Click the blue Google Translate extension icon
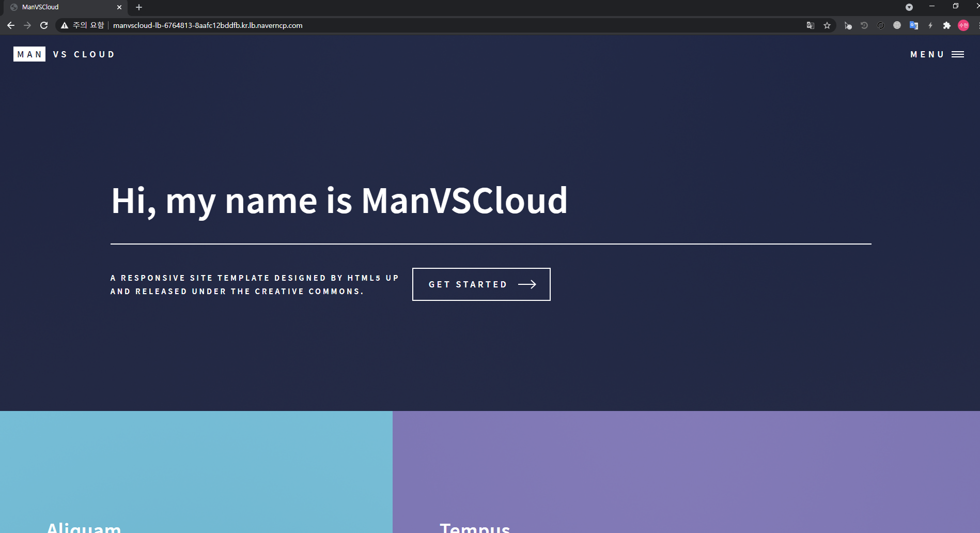Screen dimensions: 980x533 (914, 25)
